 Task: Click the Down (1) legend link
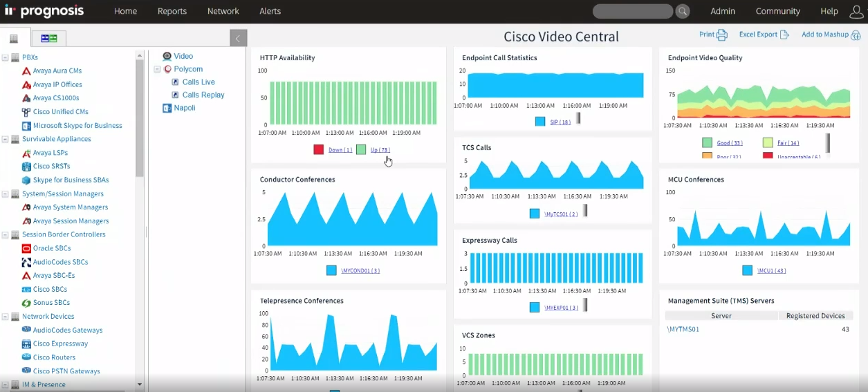(x=340, y=150)
